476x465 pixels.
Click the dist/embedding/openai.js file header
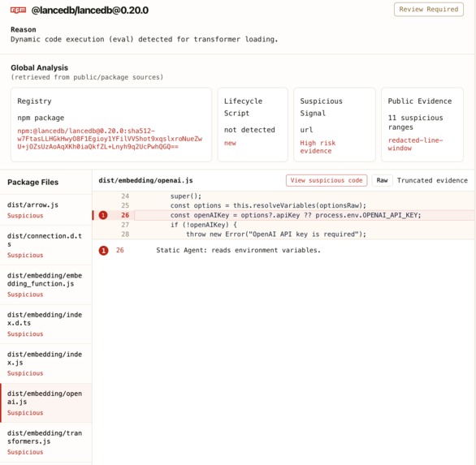point(145,180)
